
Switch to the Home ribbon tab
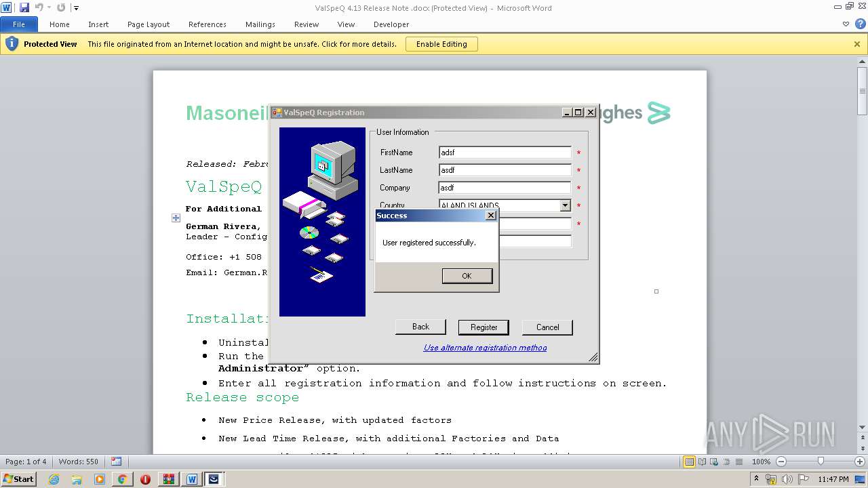[60, 24]
